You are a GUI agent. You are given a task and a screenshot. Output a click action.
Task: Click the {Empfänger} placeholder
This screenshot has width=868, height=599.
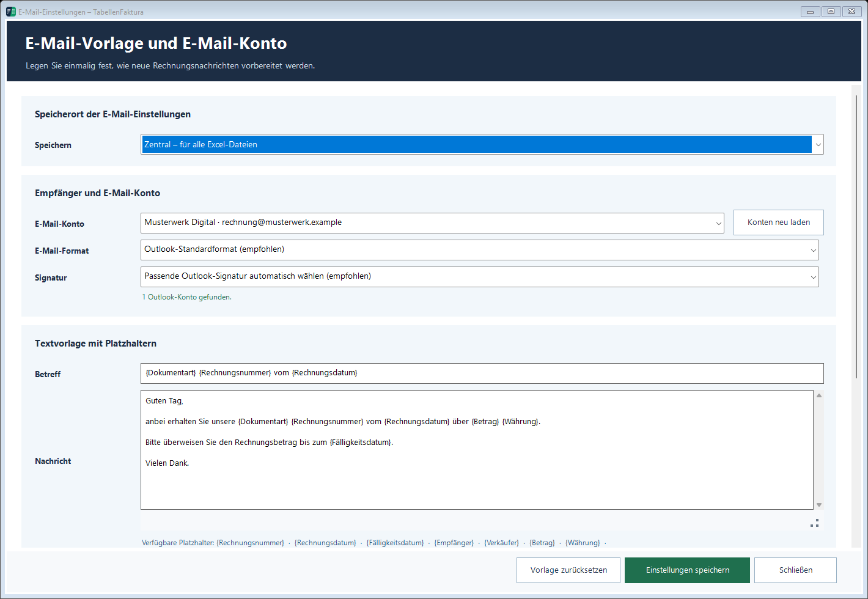(x=454, y=543)
